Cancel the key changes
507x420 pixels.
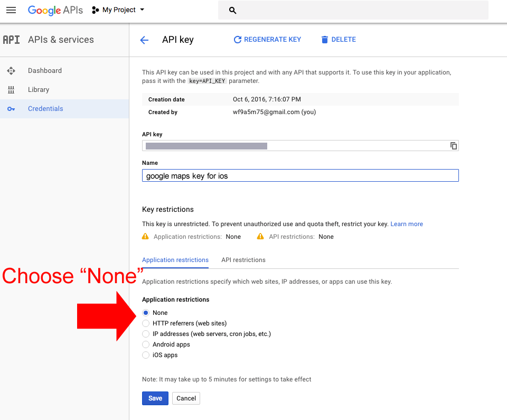click(186, 398)
